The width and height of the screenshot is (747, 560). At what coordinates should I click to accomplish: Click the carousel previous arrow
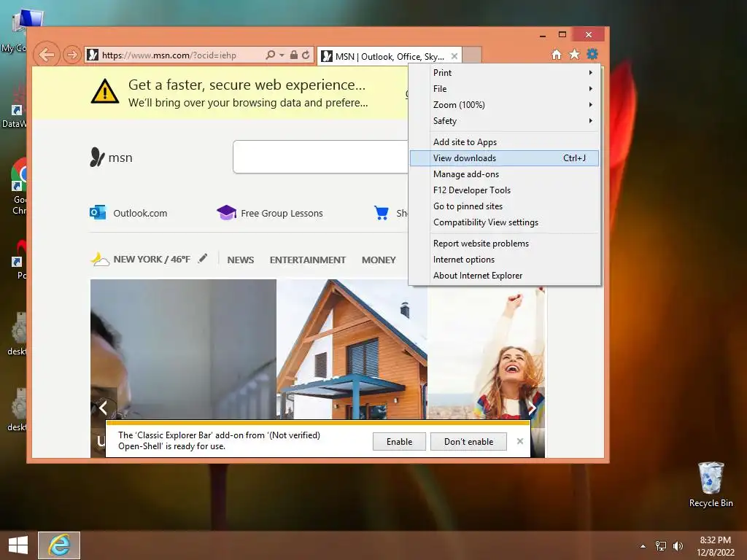pos(103,408)
